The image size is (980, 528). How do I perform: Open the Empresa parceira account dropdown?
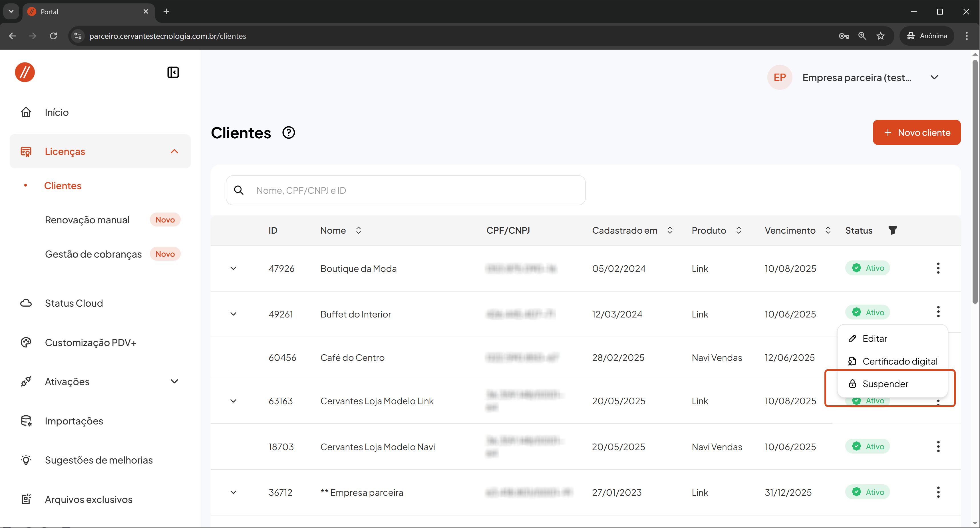coord(934,78)
